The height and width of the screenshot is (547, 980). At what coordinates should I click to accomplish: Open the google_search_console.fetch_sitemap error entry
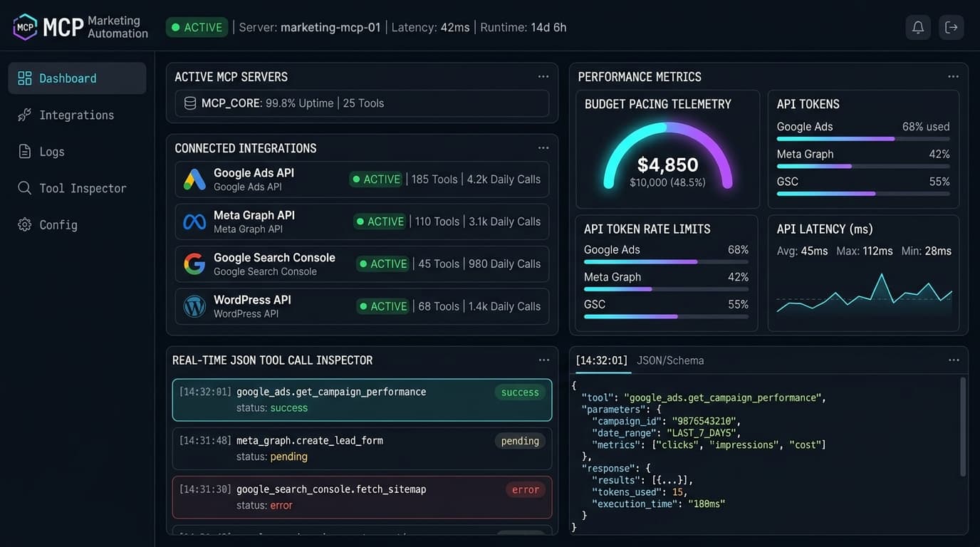[362, 497]
